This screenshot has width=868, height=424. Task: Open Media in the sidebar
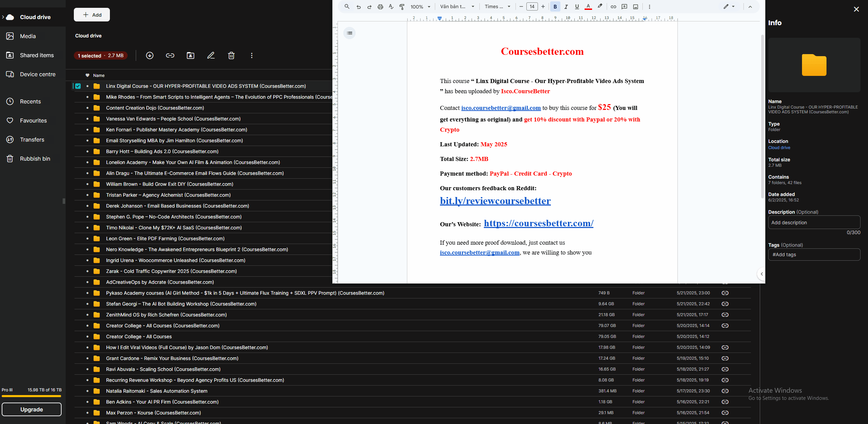click(28, 36)
